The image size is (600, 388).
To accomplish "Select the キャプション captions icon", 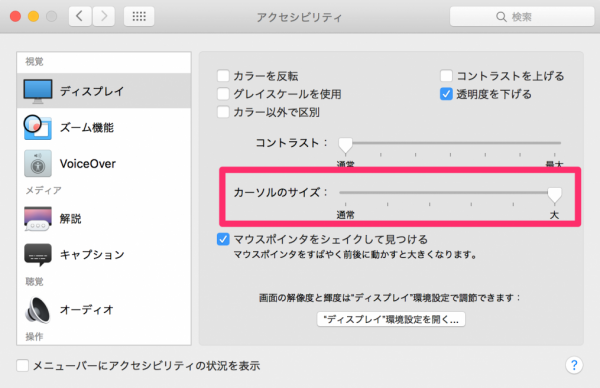I will click(x=38, y=254).
